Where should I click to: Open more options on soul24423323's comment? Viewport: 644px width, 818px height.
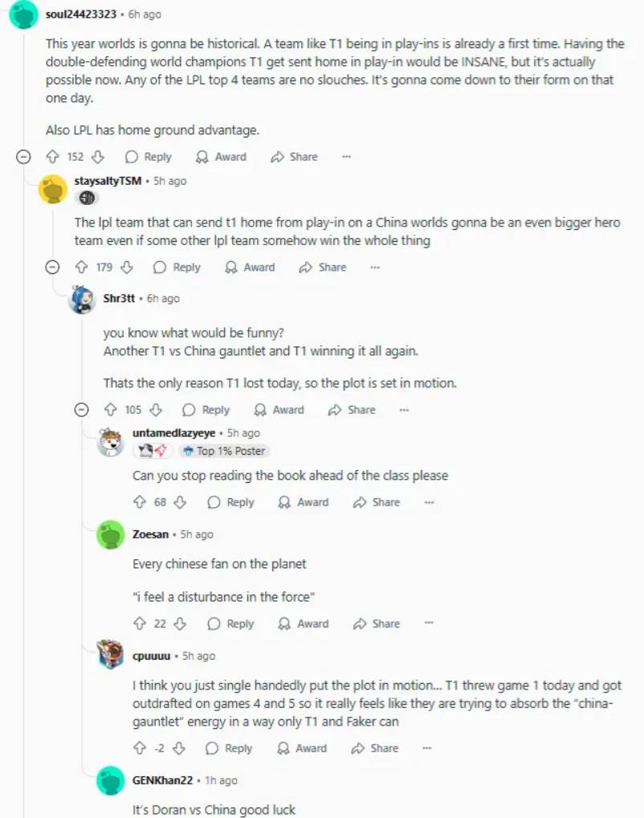click(x=346, y=157)
